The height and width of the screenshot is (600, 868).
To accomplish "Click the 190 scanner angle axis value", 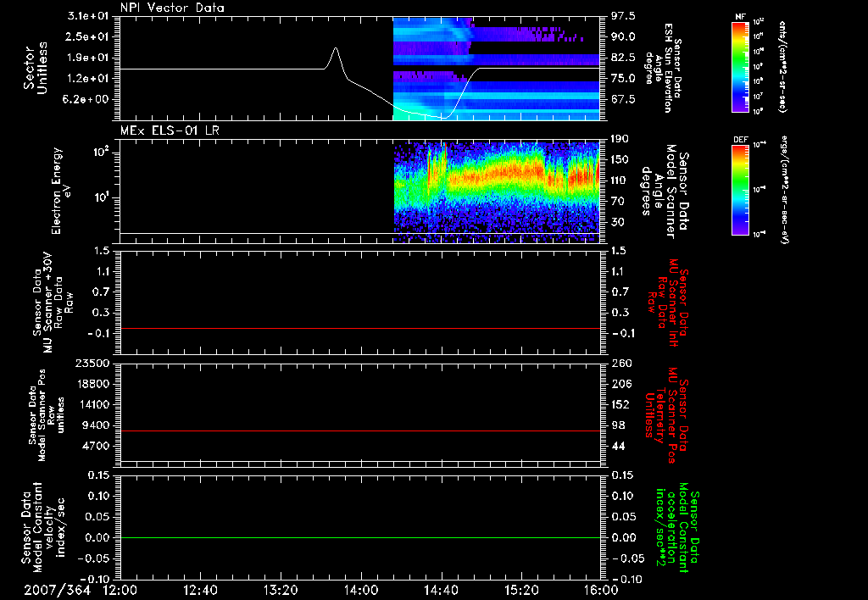I will tap(620, 139).
